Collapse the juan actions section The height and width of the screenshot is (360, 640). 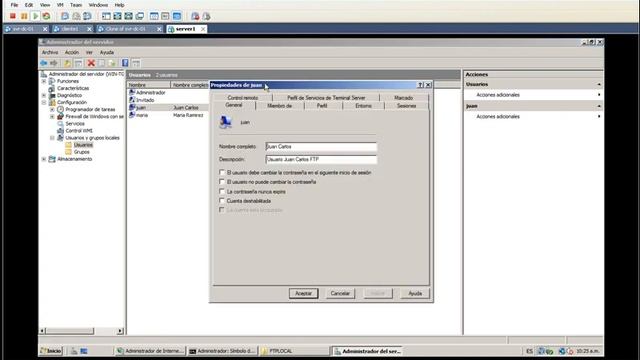[599, 106]
